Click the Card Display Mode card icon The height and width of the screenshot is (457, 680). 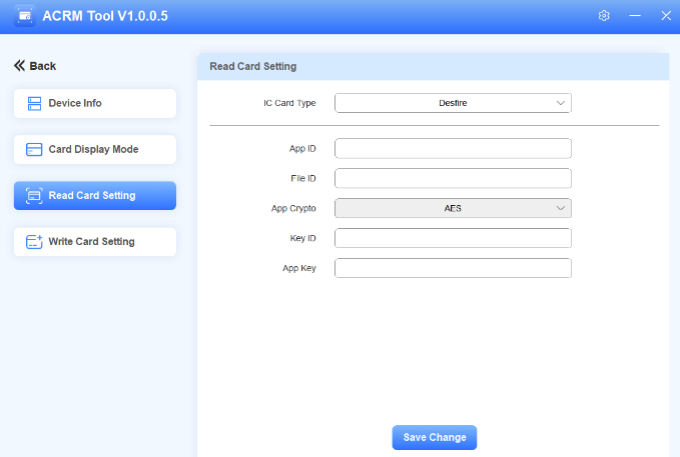pos(34,150)
